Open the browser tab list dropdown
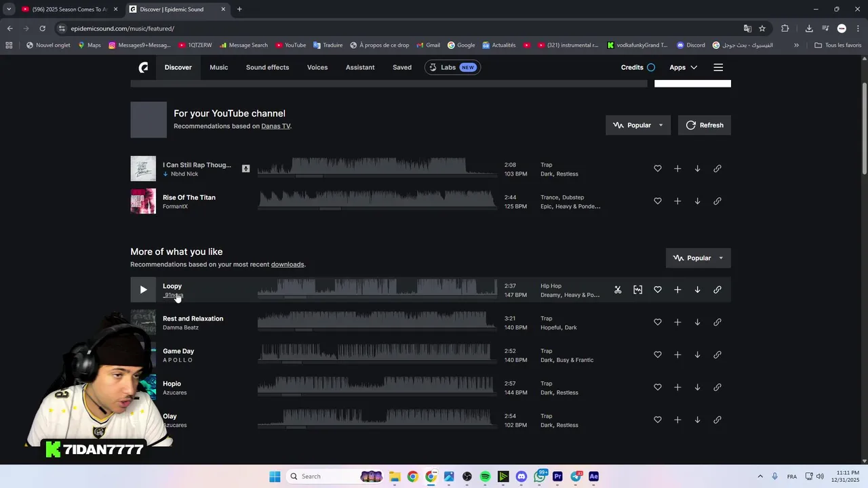868x488 pixels. coord(8,9)
